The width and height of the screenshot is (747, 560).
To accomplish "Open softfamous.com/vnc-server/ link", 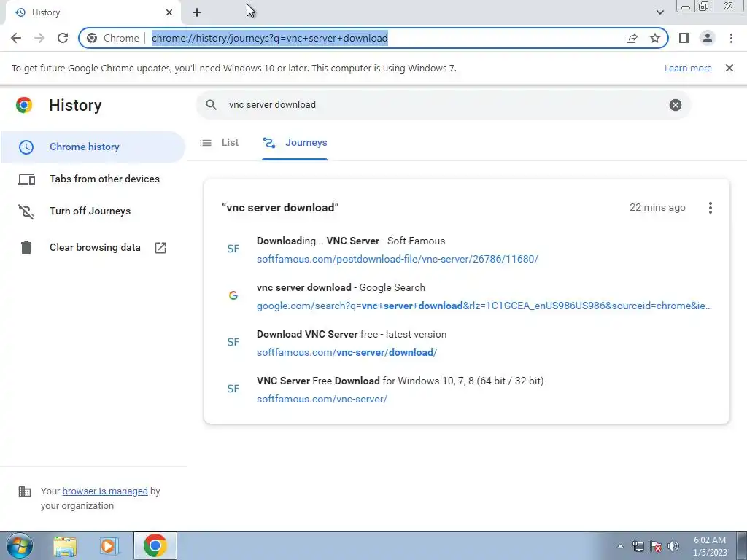I will tap(322, 399).
